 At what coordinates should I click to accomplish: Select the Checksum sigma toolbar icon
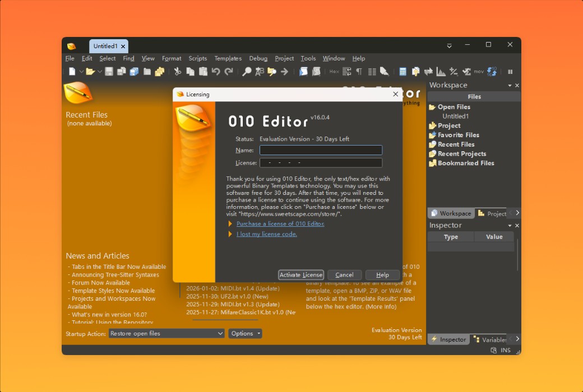(466, 71)
